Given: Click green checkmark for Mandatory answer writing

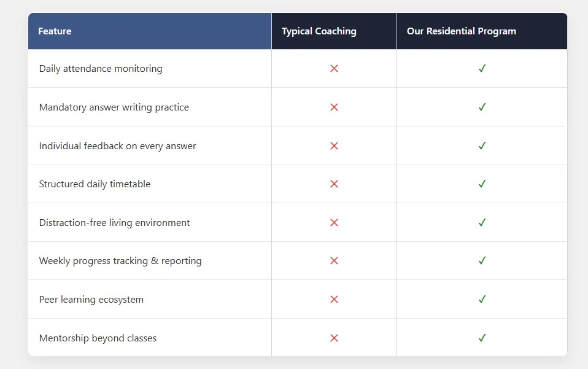Looking at the screenshot, I should coord(482,107).
